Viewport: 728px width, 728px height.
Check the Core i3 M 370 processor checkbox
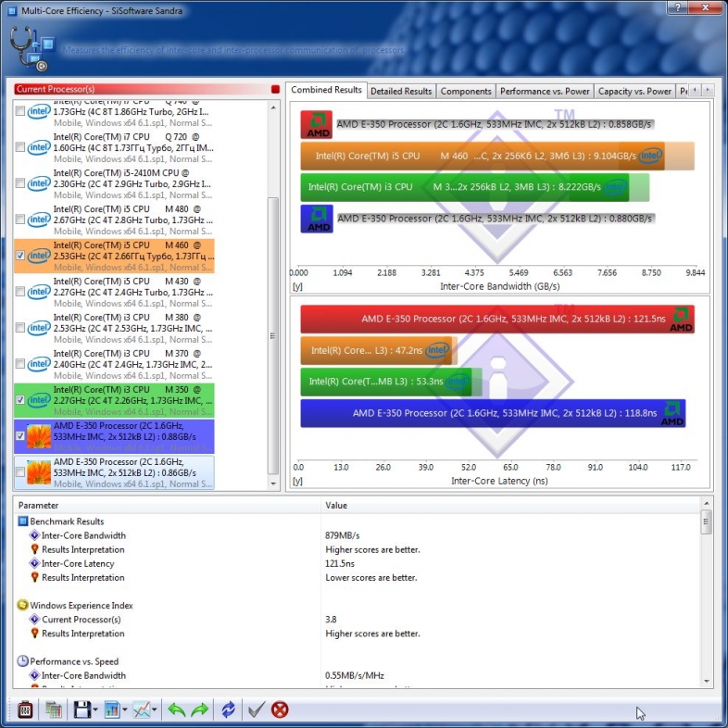(20, 363)
